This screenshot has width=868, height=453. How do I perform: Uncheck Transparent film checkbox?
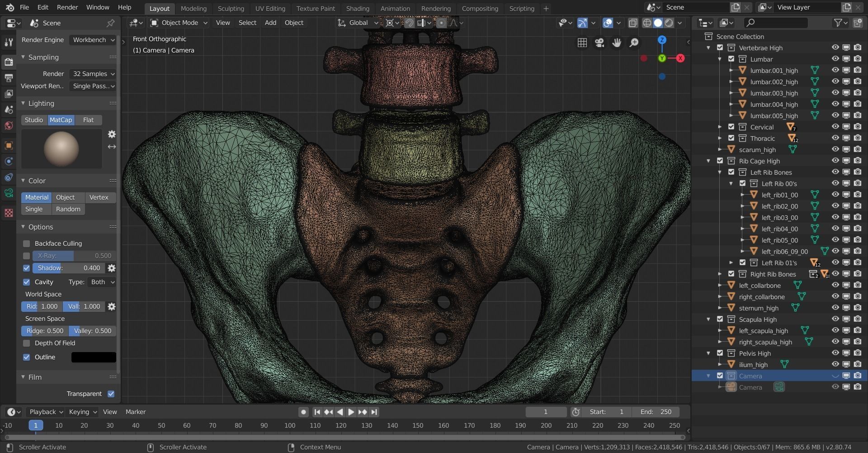111,394
